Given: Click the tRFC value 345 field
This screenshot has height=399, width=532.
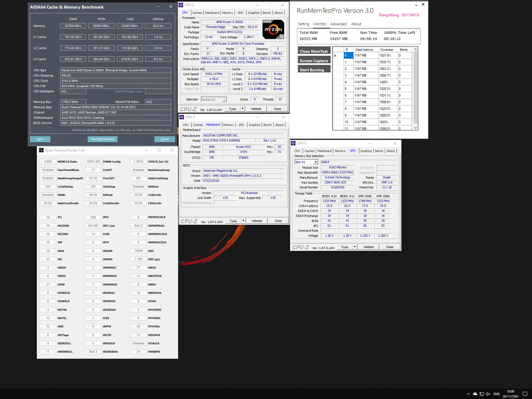Looking at the screenshot, I should click(93, 217).
